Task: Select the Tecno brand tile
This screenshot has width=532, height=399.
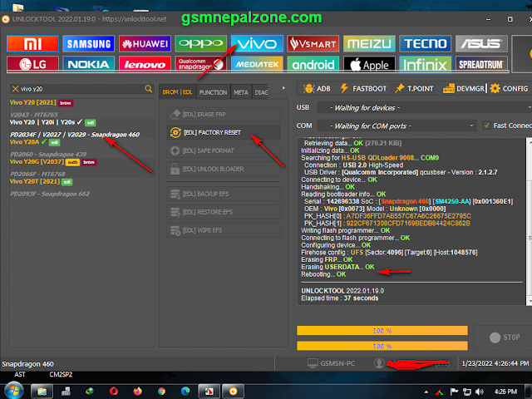Action: 426,44
